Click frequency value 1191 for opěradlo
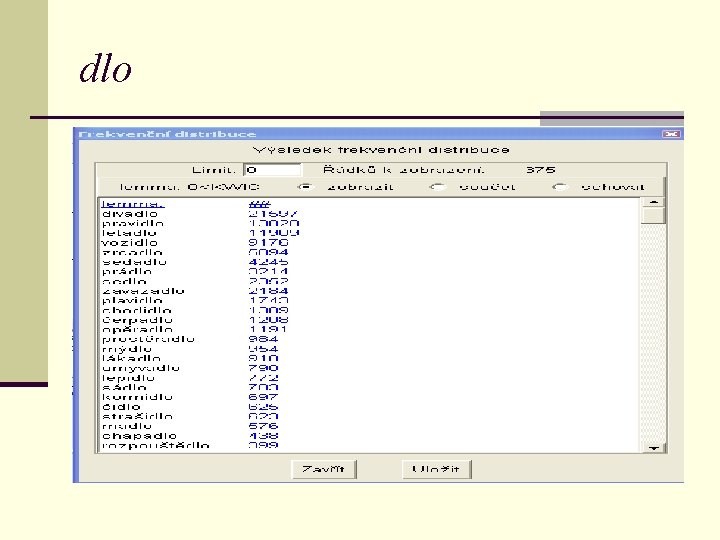This screenshot has width=720, height=540. coord(269,330)
